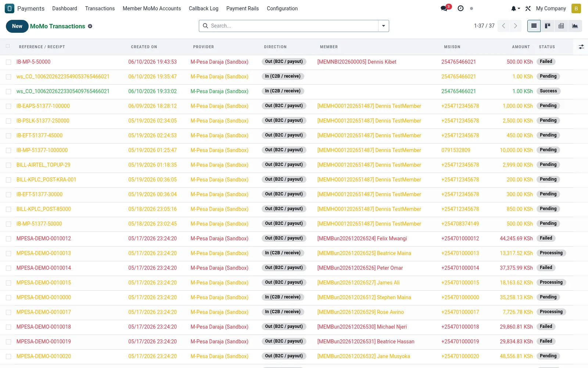This screenshot has height=368, width=588.
Task: Click the Success status badge
Action: coord(548,91)
